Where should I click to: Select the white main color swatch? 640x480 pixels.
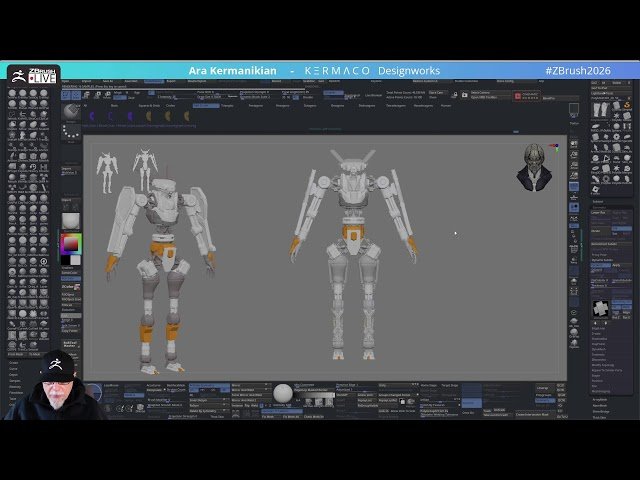point(76,260)
